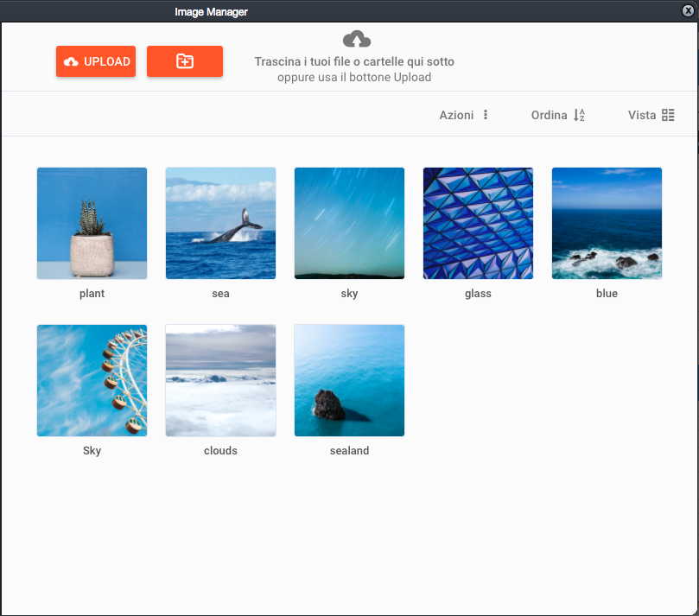Image resolution: width=699 pixels, height=616 pixels.
Task: Select the glass mosaic thumbnail
Action: coord(478,223)
